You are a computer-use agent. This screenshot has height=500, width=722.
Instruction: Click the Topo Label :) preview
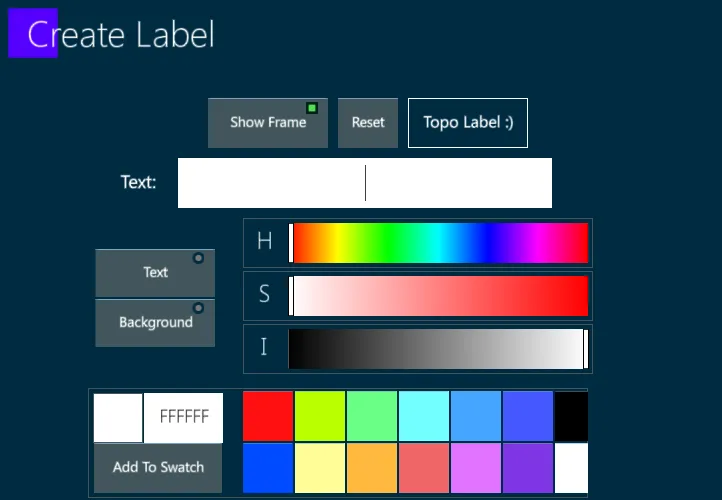(468, 123)
